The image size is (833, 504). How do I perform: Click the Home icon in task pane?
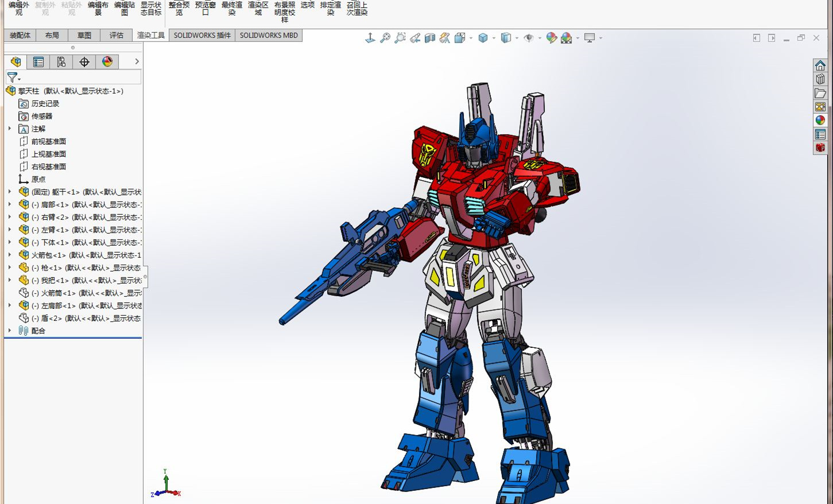(x=820, y=65)
